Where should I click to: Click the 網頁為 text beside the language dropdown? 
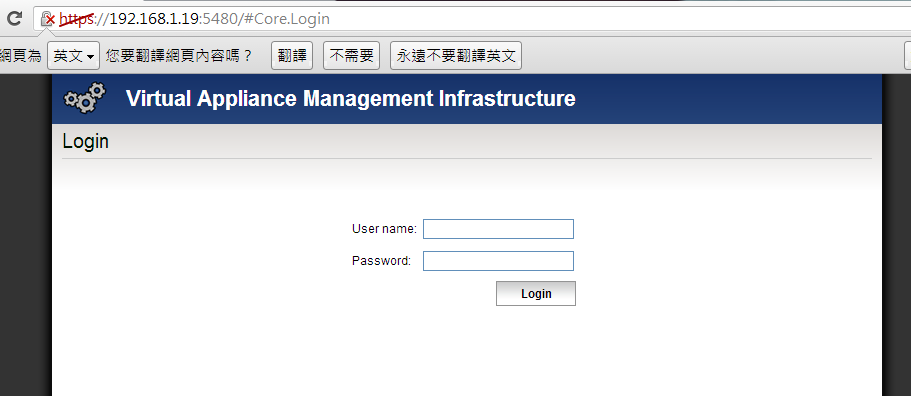click(x=20, y=56)
